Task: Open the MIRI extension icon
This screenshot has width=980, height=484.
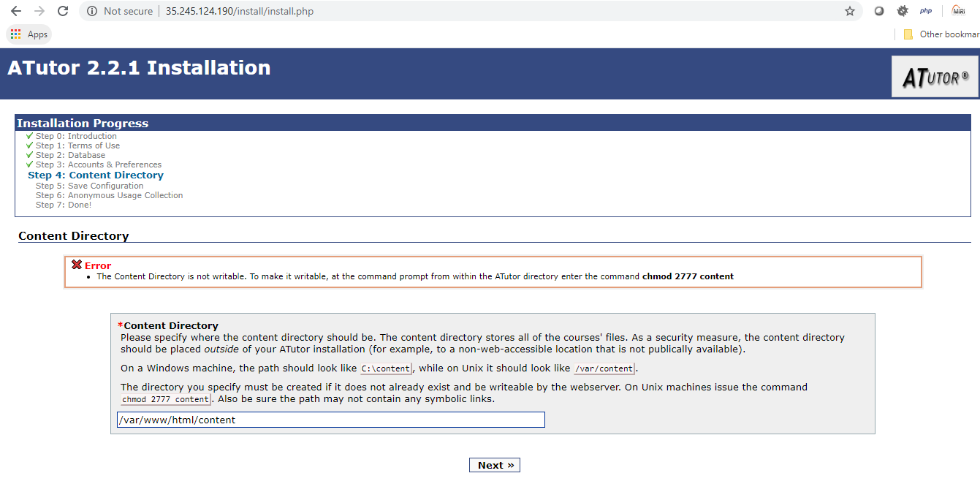Action: tap(958, 10)
